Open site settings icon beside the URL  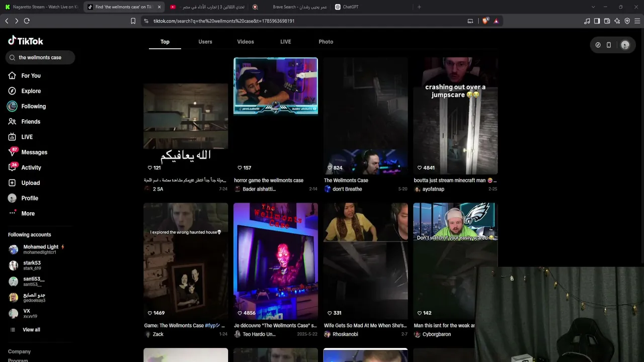[x=146, y=21]
